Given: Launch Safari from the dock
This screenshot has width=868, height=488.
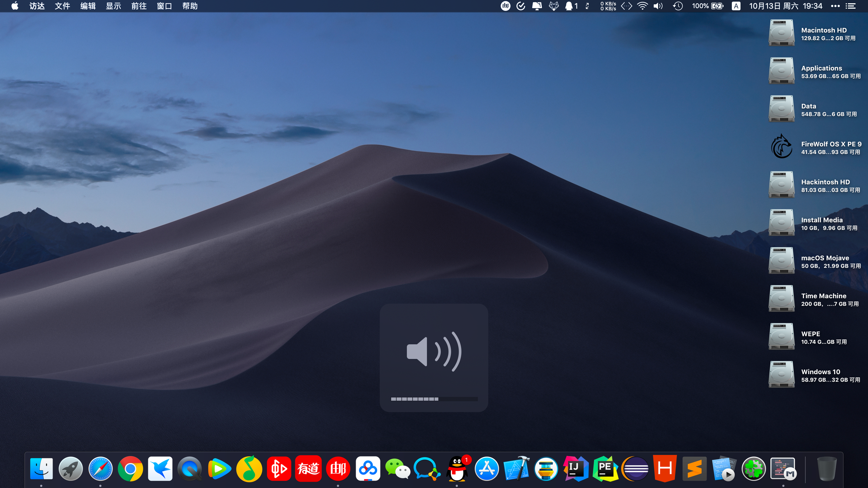Looking at the screenshot, I should point(100,468).
